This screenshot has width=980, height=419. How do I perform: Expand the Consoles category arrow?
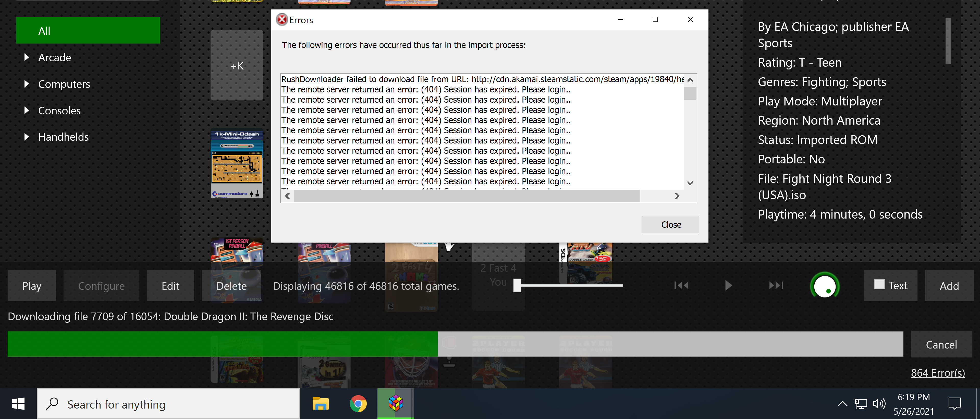click(27, 110)
